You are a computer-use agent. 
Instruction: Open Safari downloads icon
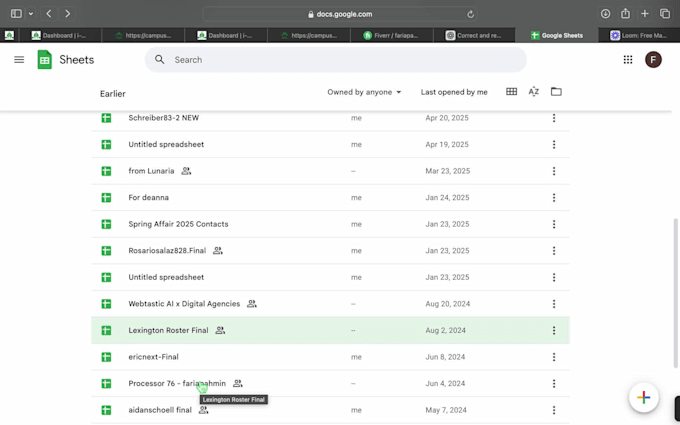click(x=605, y=14)
